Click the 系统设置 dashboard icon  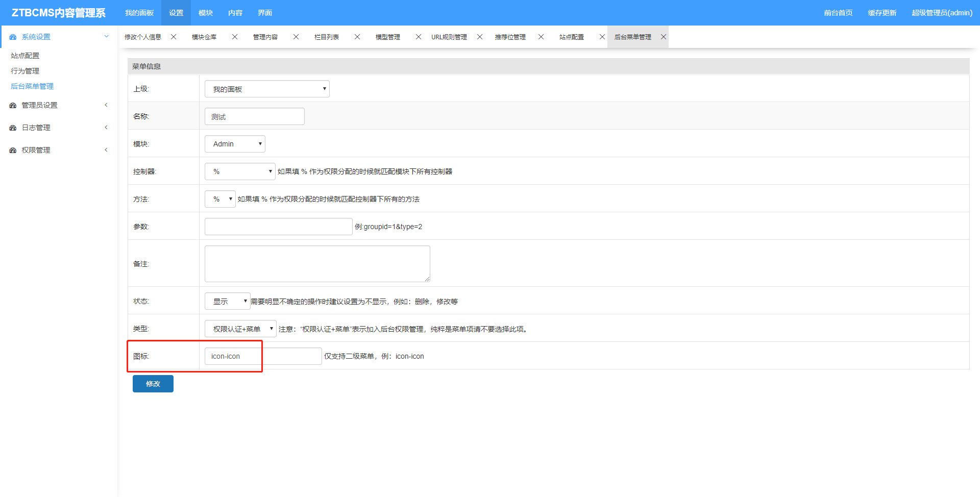13,37
